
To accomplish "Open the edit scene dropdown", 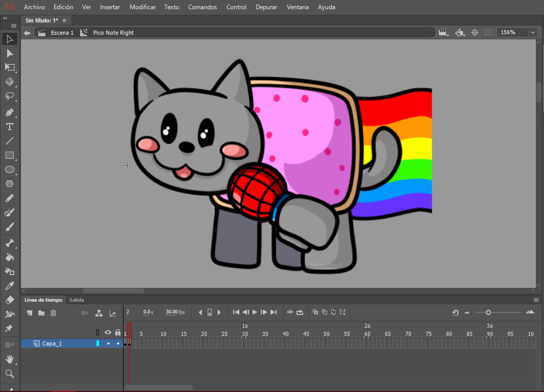I will (x=443, y=33).
